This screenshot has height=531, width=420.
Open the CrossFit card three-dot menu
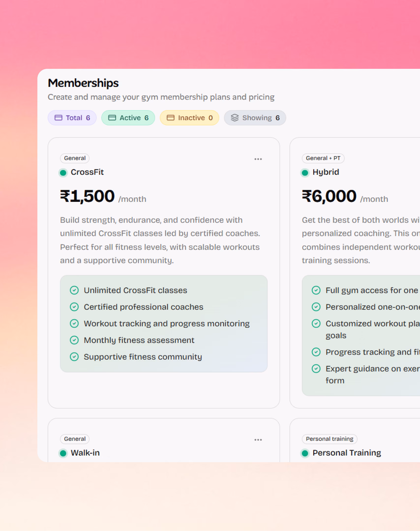[x=258, y=159]
